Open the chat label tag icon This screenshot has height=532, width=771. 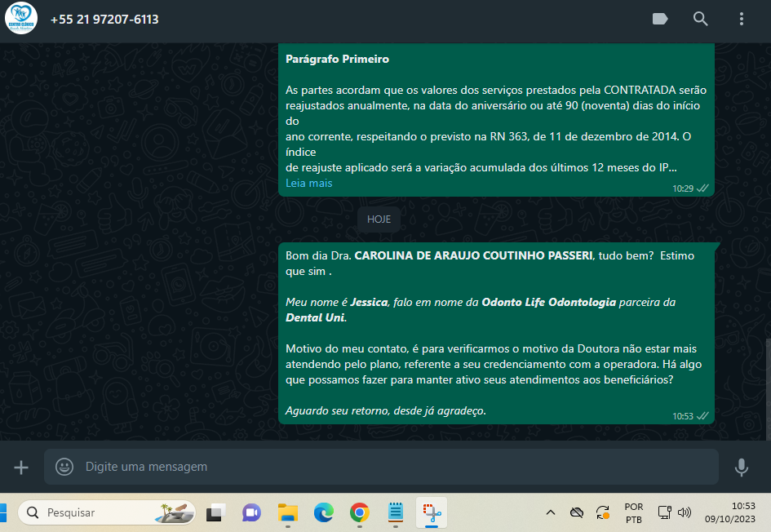click(660, 20)
